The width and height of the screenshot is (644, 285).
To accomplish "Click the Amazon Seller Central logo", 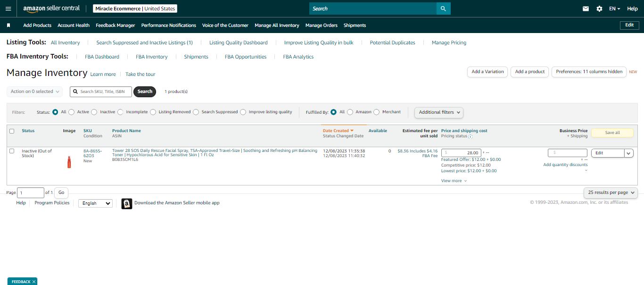I will 51,8.
